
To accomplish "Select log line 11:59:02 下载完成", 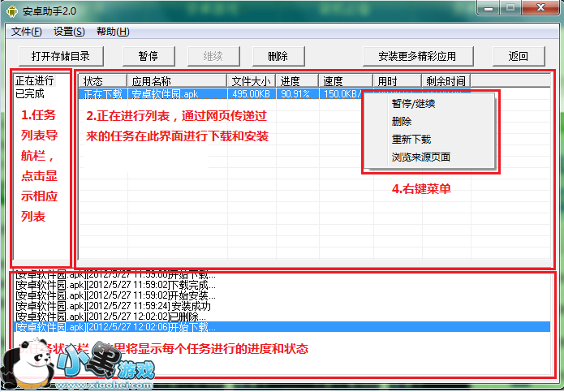I will point(282,286).
